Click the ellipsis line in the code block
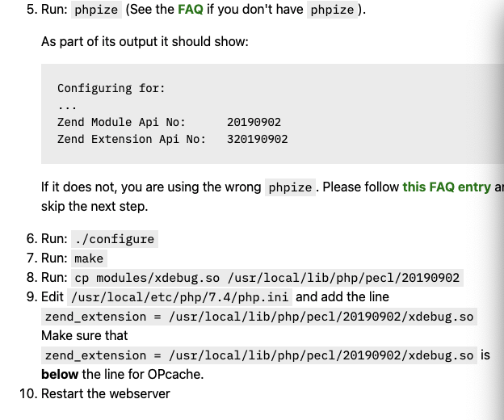Viewport: 504px width, 420px height. click(67, 107)
